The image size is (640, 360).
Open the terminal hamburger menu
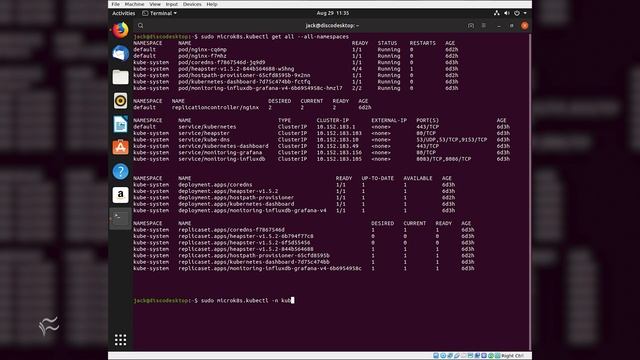point(484,26)
